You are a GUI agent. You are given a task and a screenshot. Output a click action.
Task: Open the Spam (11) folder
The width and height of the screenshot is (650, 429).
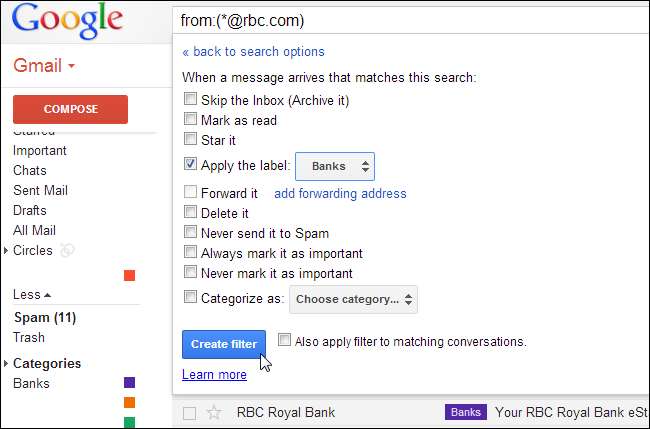point(45,318)
